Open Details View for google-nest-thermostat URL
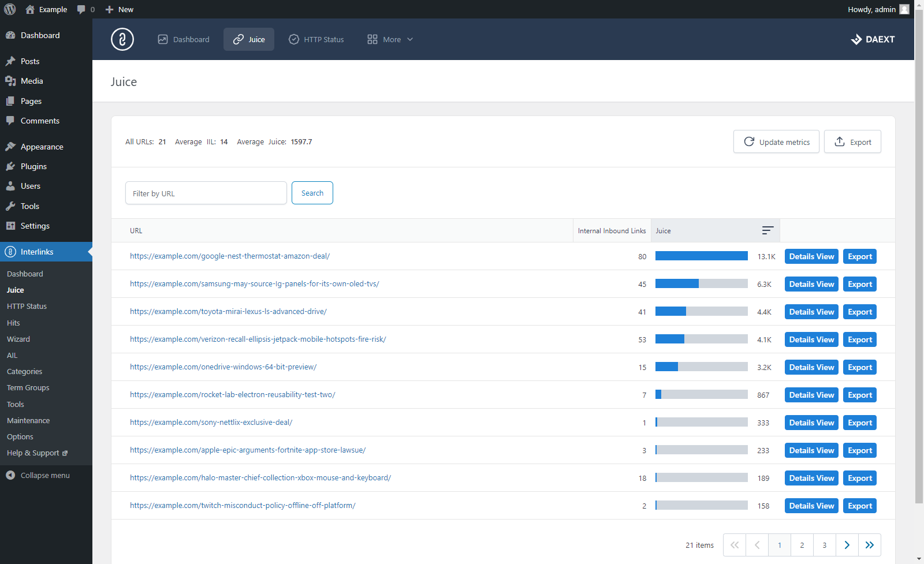The image size is (924, 564). point(811,256)
